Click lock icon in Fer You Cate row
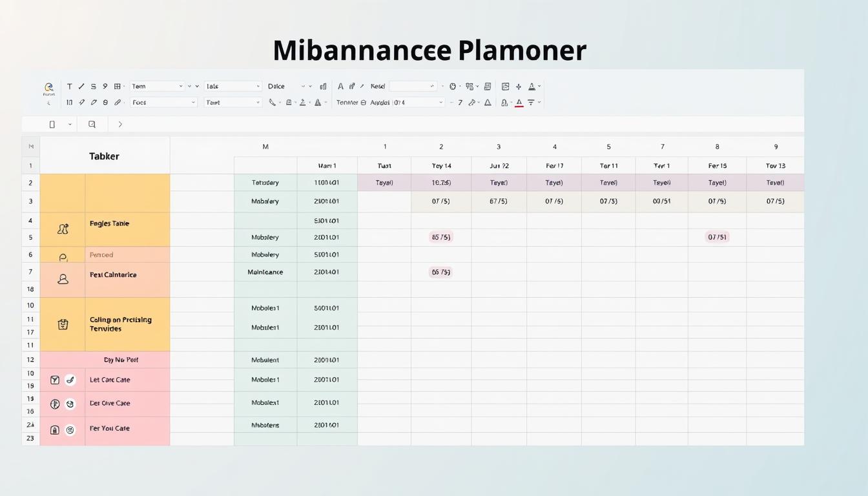The height and width of the screenshot is (496, 868). (x=55, y=429)
